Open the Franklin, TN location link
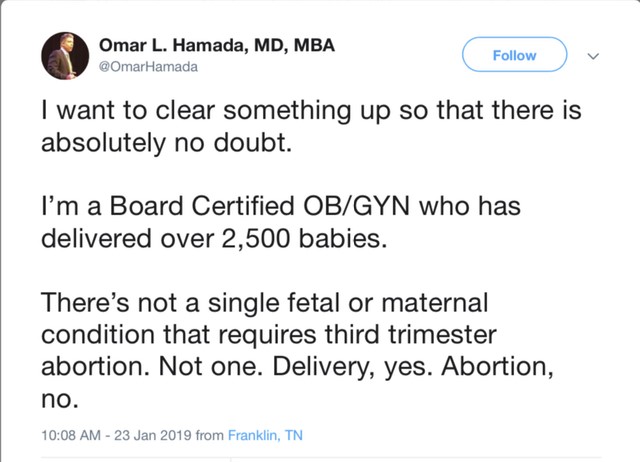Viewport: 640px width, 462px height. 265,435
